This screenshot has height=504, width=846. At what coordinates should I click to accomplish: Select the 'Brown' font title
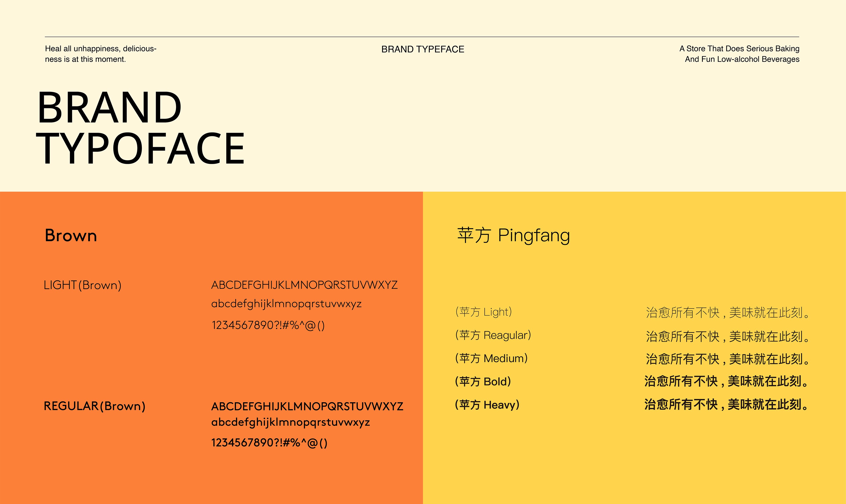tap(71, 235)
